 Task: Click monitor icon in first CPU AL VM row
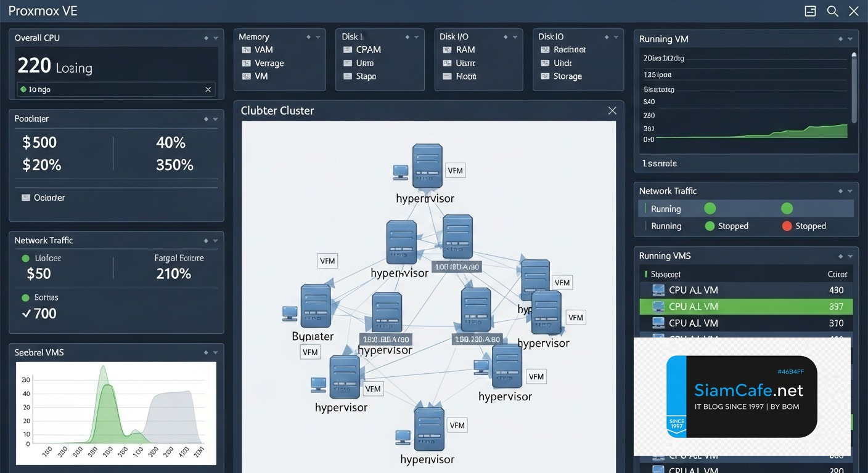coord(658,290)
